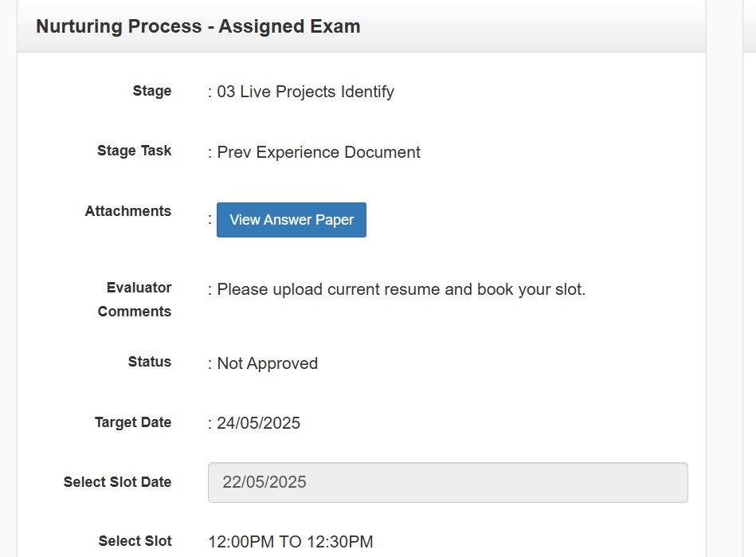Open the Select Slot Date field
756x557 pixels.
click(448, 482)
